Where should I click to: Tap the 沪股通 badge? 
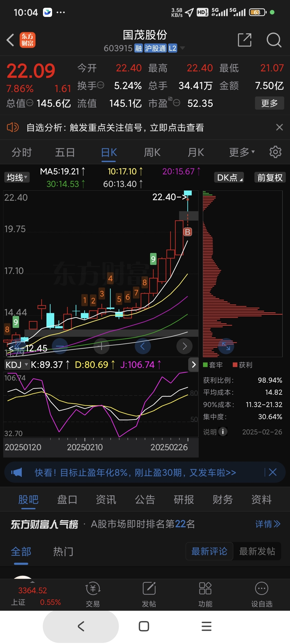pos(155,48)
